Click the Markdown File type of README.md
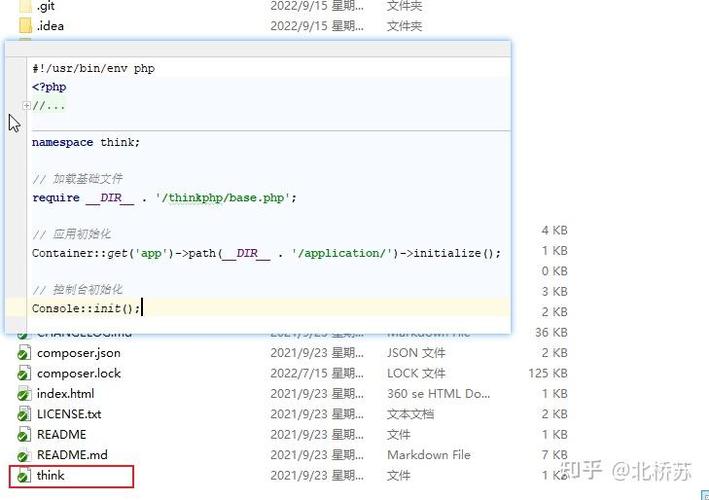 (429, 455)
